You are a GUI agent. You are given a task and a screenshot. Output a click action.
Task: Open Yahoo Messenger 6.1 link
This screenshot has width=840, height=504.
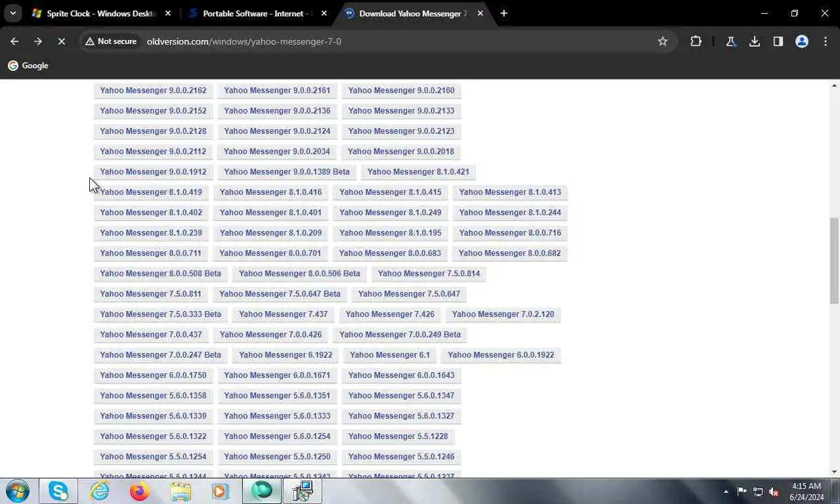390,355
